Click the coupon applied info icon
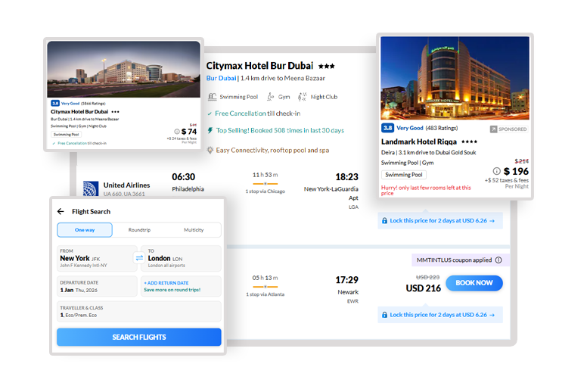Viewport: 587px width, 392px height. 498,260
